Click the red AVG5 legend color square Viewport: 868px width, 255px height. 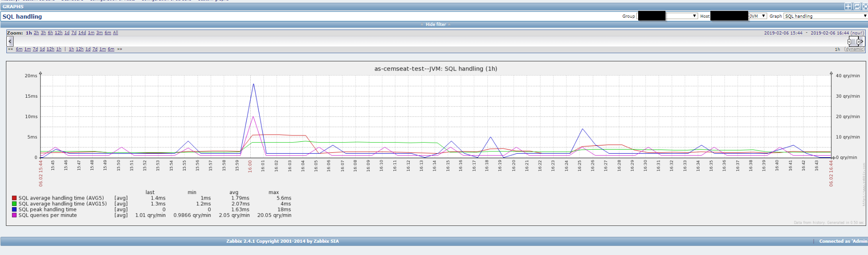pyautogui.click(x=14, y=198)
